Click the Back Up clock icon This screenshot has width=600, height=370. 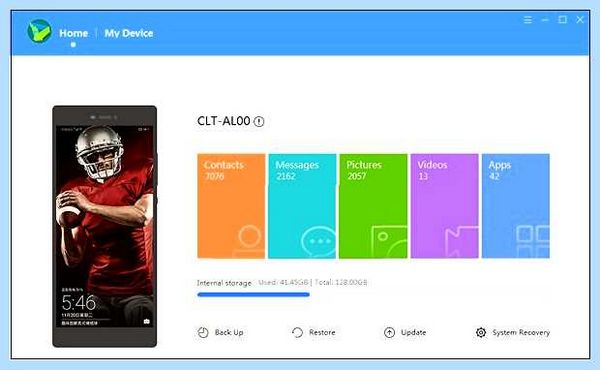(203, 333)
